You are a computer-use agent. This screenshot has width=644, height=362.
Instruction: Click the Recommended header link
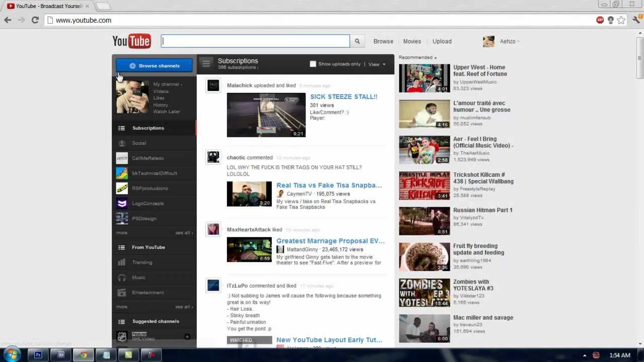point(418,57)
